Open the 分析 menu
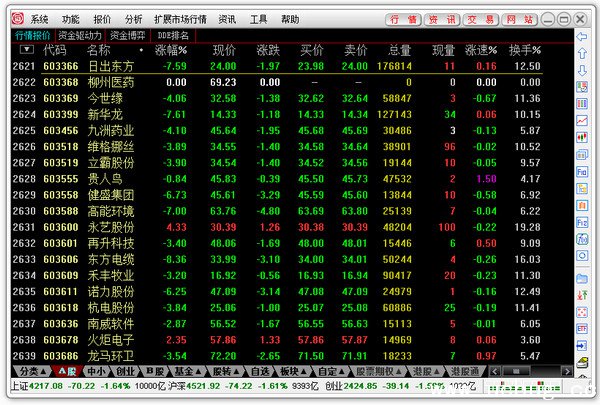The height and width of the screenshot is (405, 600). 133,19
